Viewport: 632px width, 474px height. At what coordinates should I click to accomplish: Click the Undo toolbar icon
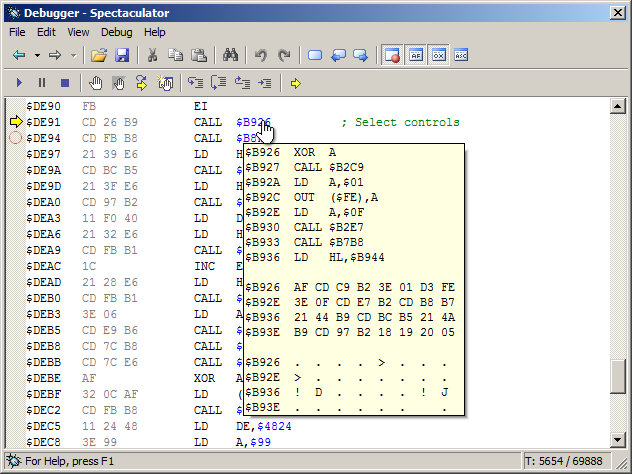coord(260,55)
